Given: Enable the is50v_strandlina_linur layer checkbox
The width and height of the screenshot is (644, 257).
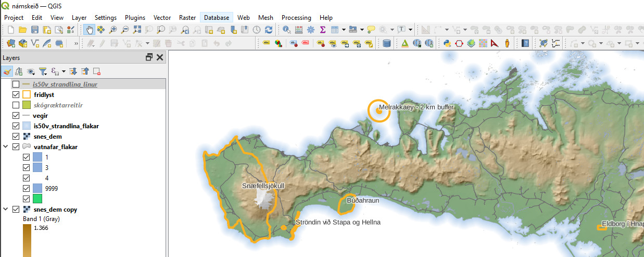Looking at the screenshot, I should click(16, 84).
